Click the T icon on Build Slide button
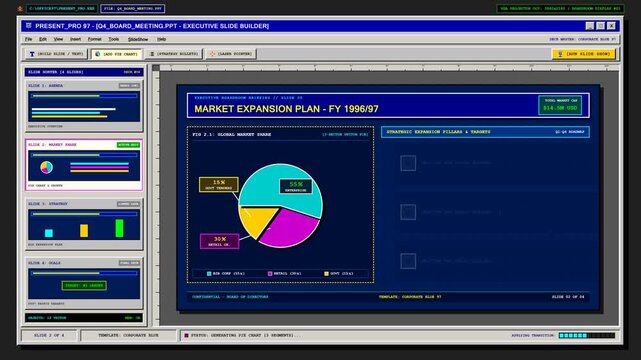The width and height of the screenshot is (641, 360). [32, 54]
